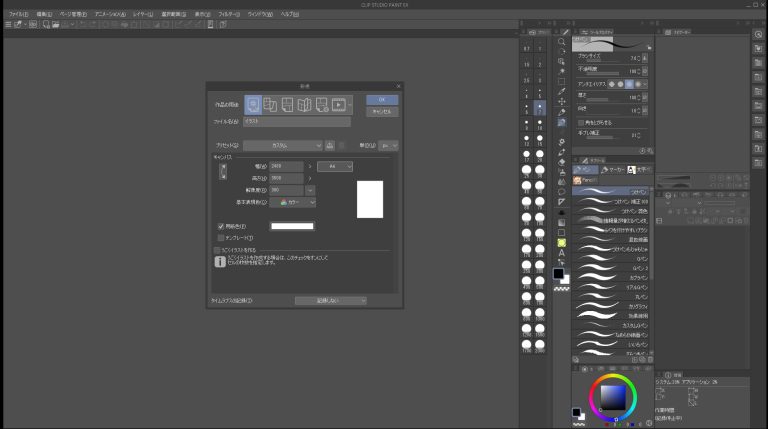Select the Text tool (A icon)
This screenshot has height=429, width=768.
coord(562,254)
